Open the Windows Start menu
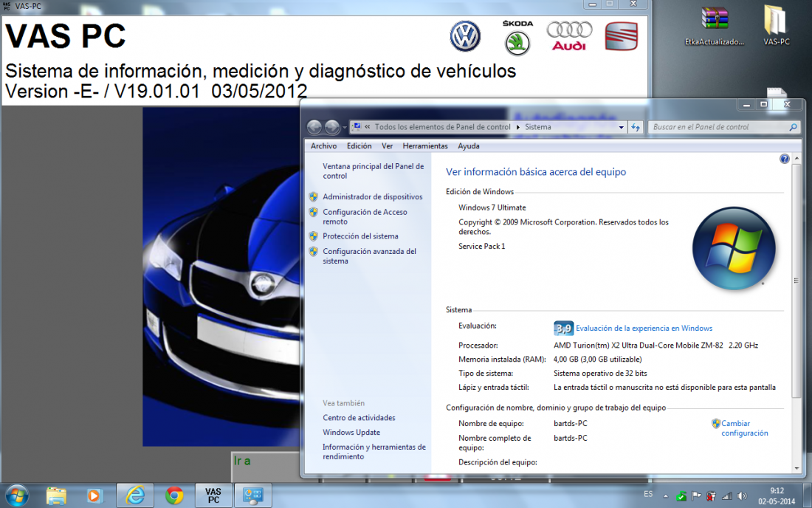The image size is (812, 508). [17, 495]
